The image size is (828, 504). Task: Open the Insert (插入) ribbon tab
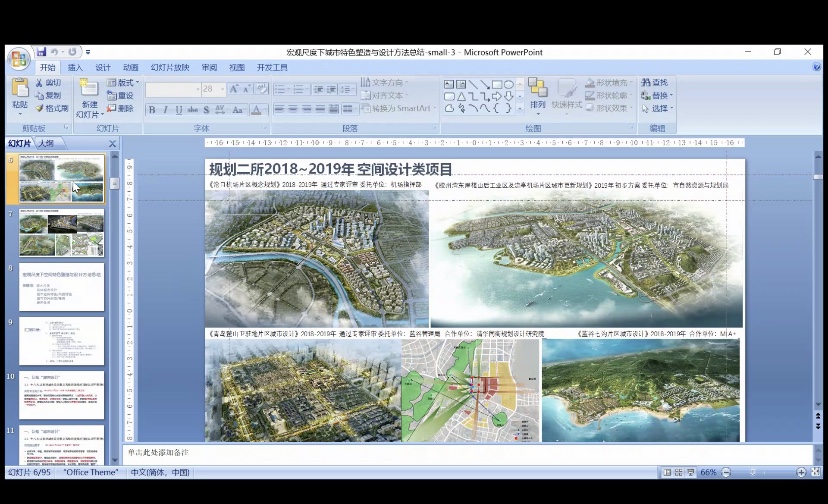[76, 67]
